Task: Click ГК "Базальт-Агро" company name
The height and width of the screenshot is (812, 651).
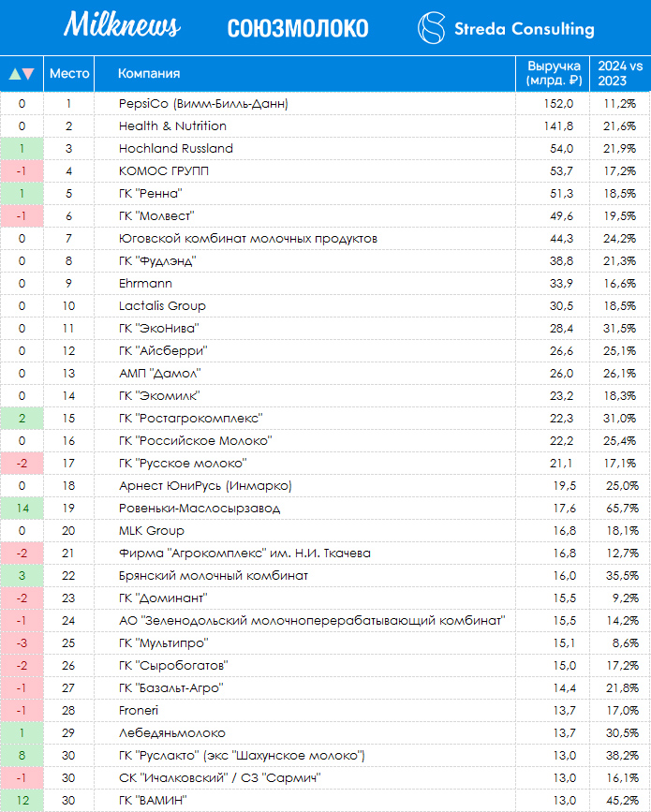Action: 170,688
